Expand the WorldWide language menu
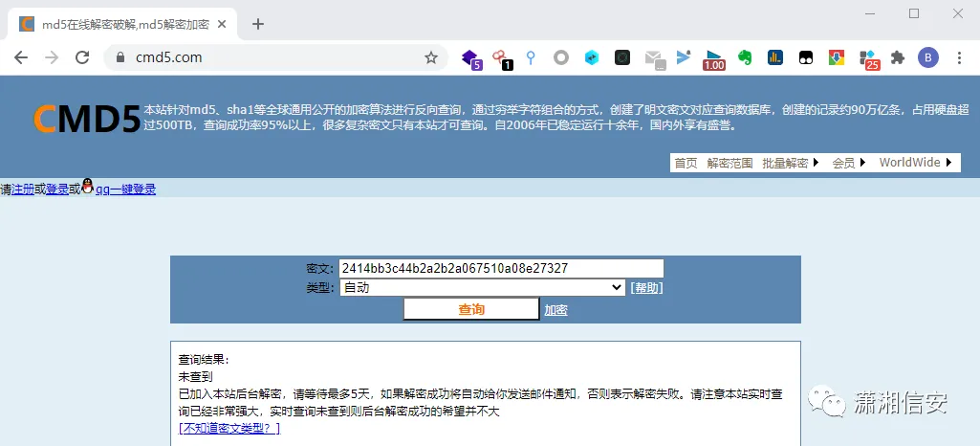 pos(916,163)
